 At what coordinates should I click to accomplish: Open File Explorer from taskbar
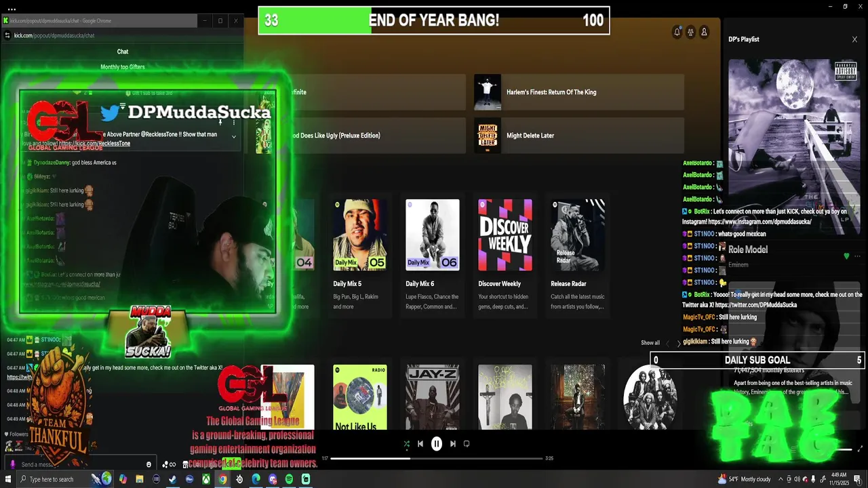coord(140,479)
